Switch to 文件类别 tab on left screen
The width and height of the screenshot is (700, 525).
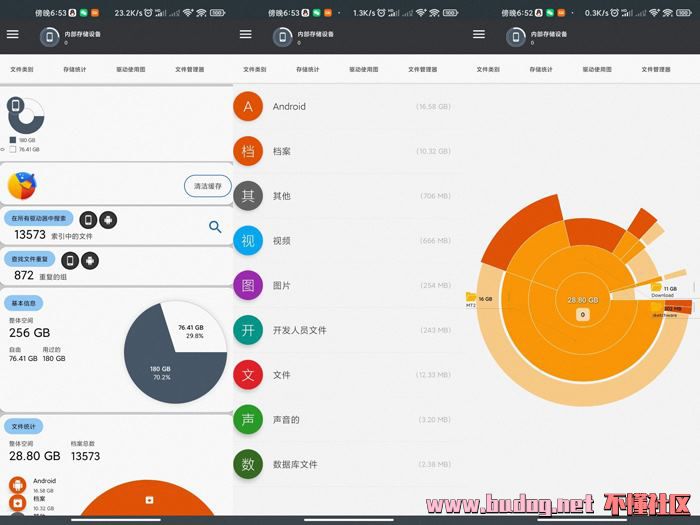pyautogui.click(x=21, y=69)
